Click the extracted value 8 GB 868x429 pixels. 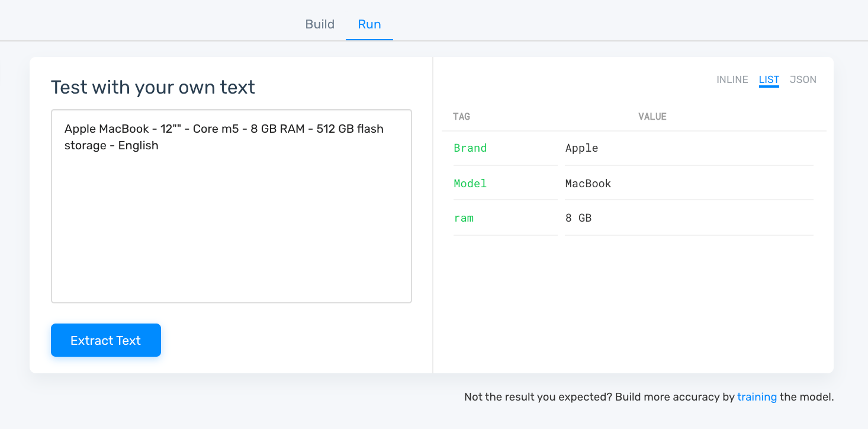pyautogui.click(x=578, y=218)
